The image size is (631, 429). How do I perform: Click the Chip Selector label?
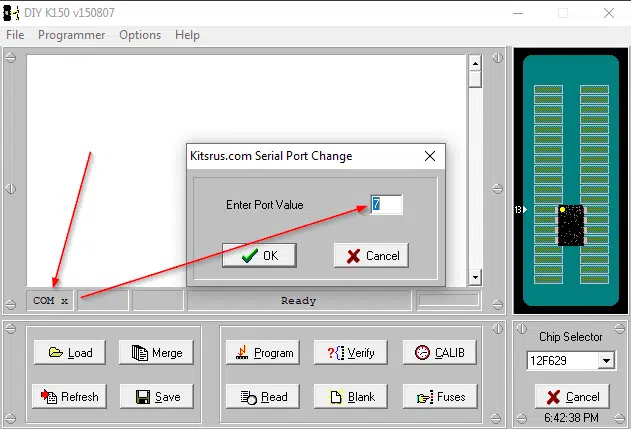pos(571,336)
